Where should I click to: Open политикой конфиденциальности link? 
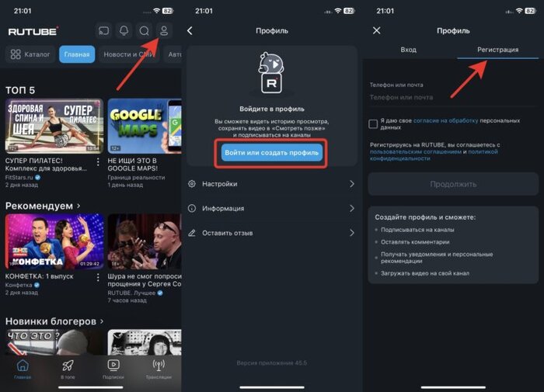(x=434, y=155)
